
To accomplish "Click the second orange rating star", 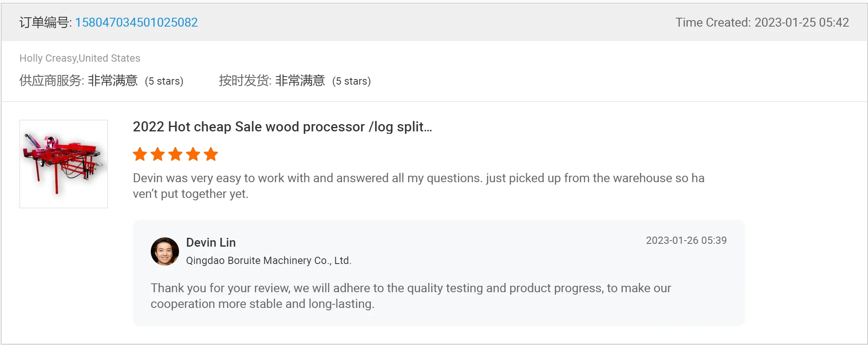I will click(158, 154).
